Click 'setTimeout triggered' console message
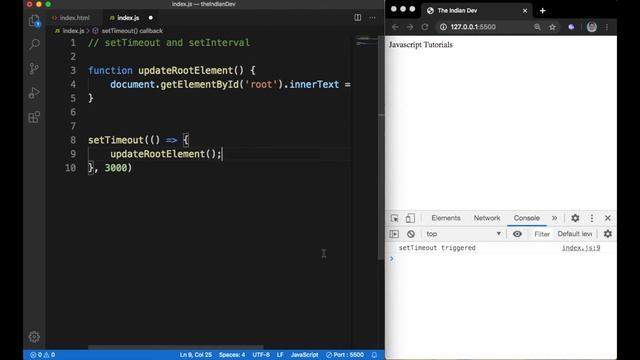 coord(437,248)
